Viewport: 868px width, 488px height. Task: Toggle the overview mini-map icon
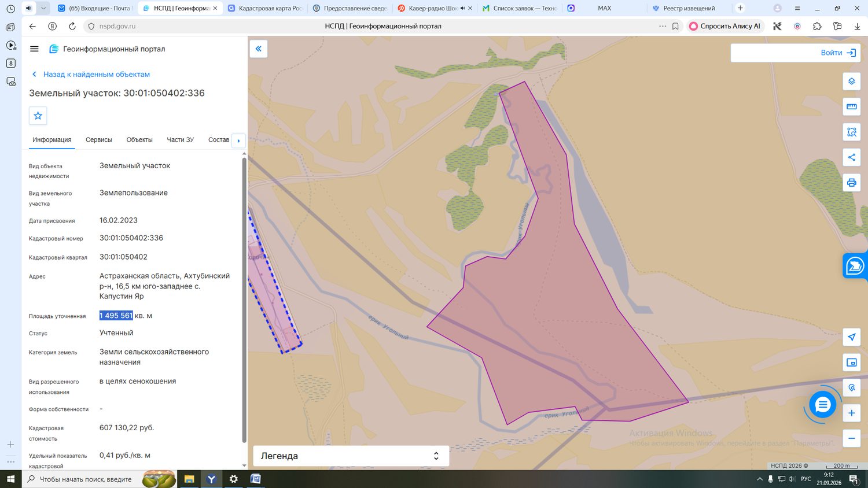pyautogui.click(x=851, y=363)
